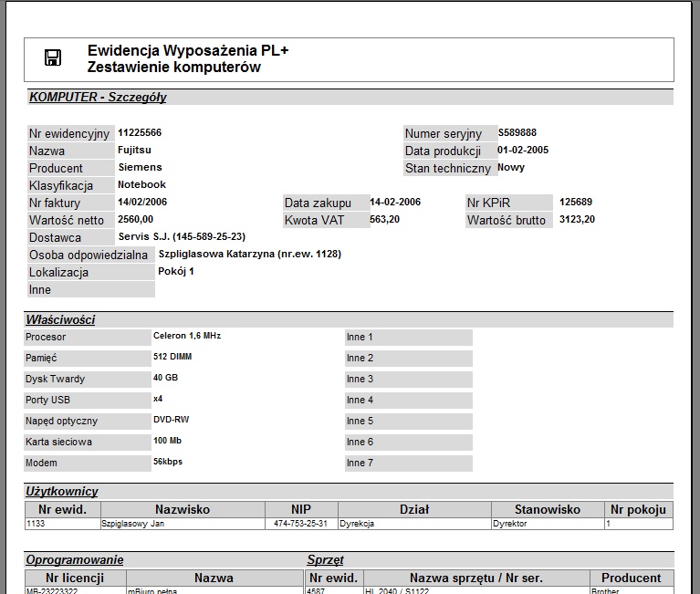700x594 pixels.
Task: Select VAT amount 563,20
Action: coord(385,219)
